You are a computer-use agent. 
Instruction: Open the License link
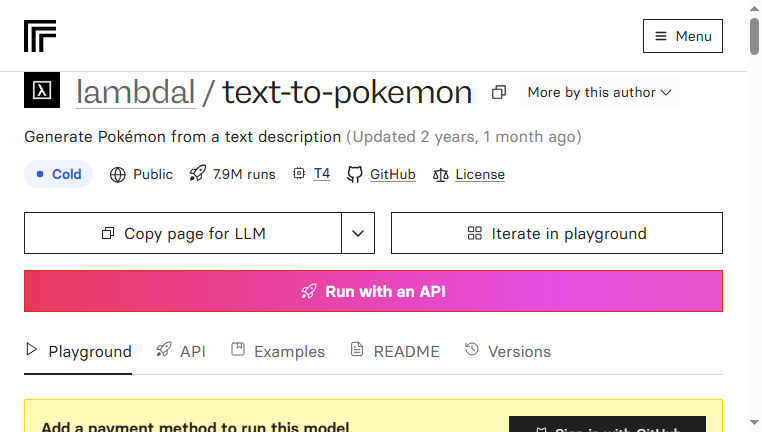(x=480, y=174)
